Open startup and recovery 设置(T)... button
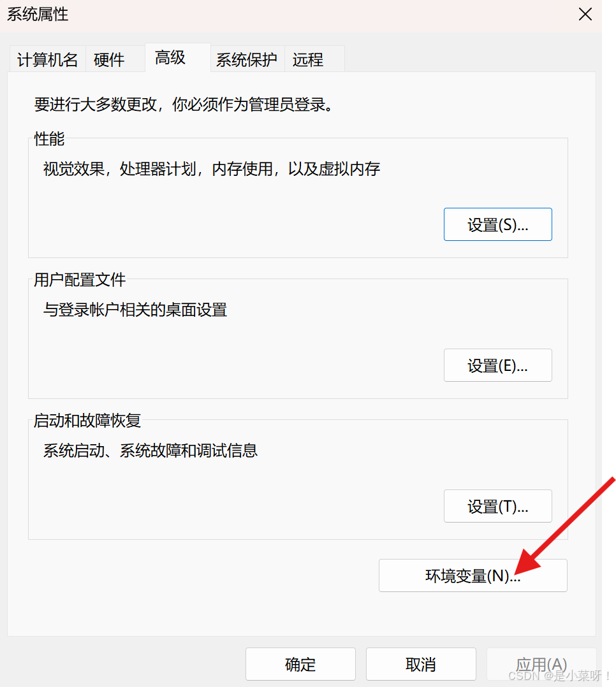The image size is (616, 687). coord(497,506)
